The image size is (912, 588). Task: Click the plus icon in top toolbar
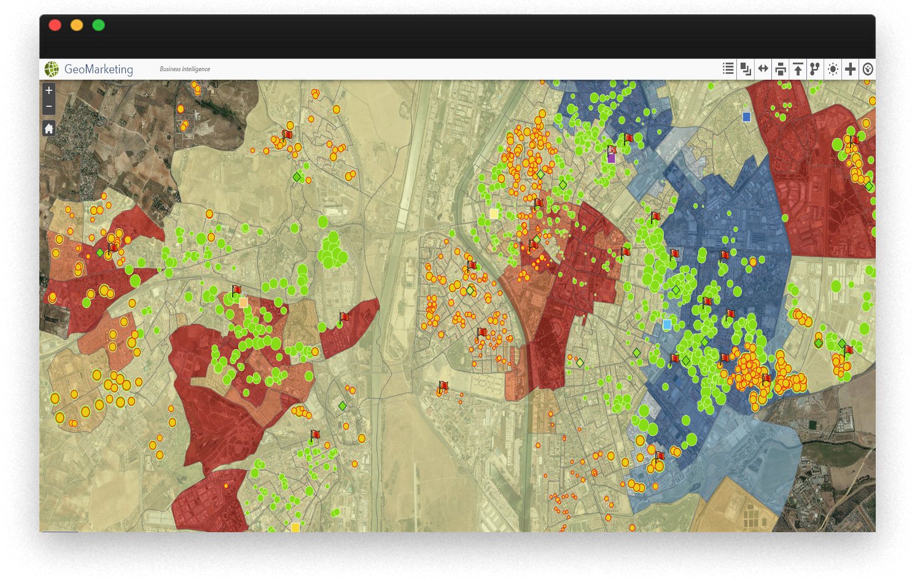click(x=850, y=69)
